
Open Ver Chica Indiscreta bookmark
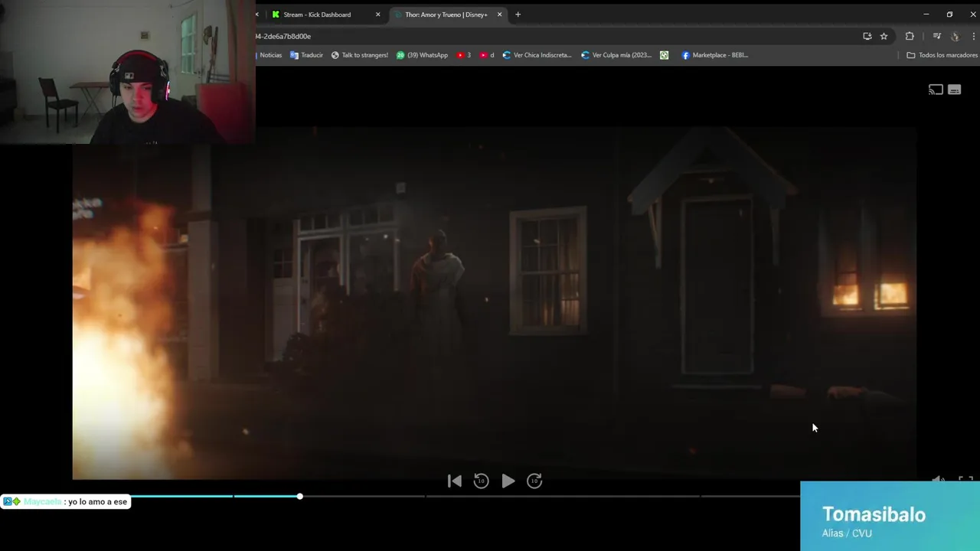(537, 55)
